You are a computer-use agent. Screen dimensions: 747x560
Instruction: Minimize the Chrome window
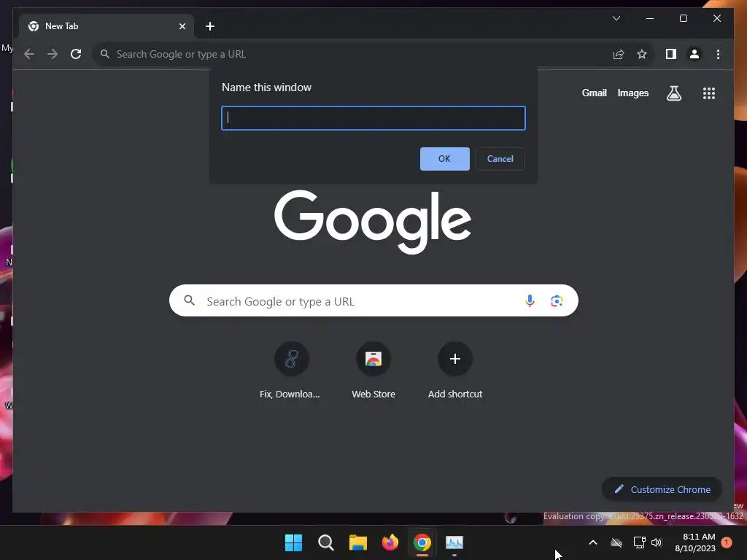[650, 18]
